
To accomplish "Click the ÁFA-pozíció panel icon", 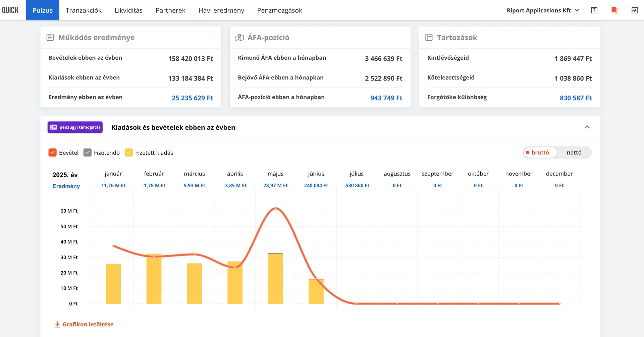I will 239,38.
